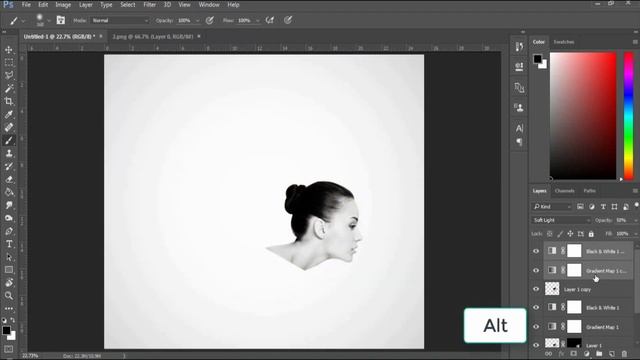This screenshot has width=640, height=360.
Task: Select the Dodge tool
Action: (9, 218)
